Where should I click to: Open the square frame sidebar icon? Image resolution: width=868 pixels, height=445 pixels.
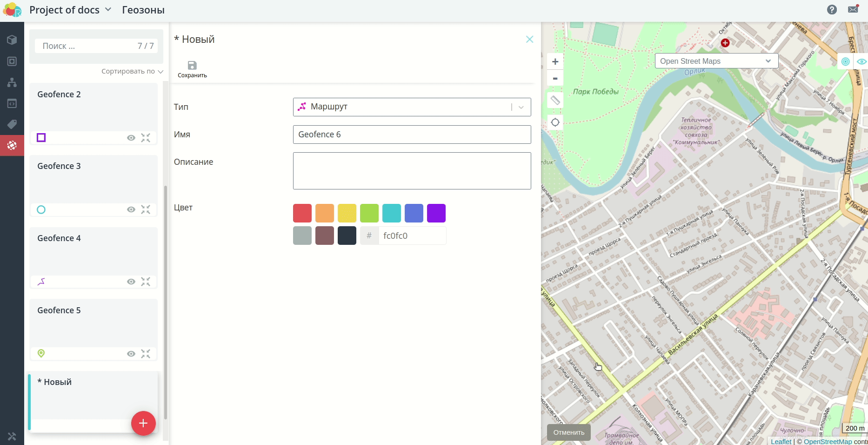pos(12,61)
